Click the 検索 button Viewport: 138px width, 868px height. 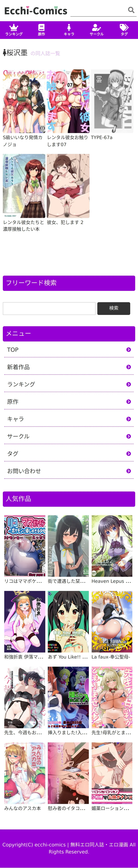114,308
